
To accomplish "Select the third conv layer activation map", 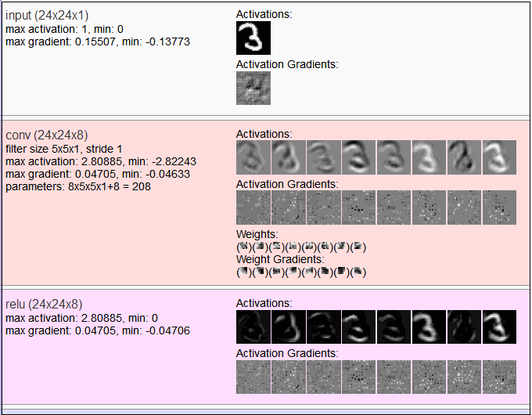I will tap(324, 157).
